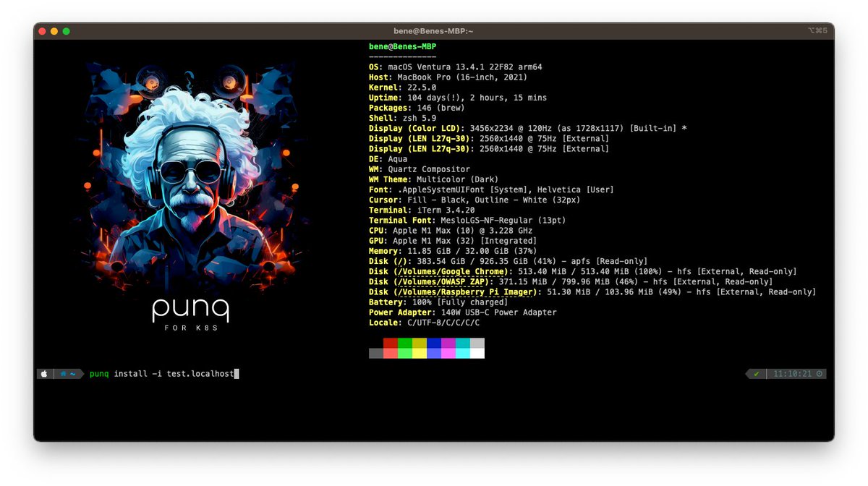Click the WM Theme: Multicolor (Dark) line
Image resolution: width=868 pixels, height=486 pixels.
(x=434, y=179)
